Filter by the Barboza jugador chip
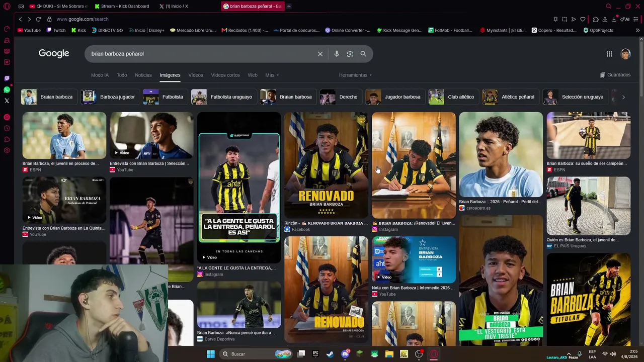Screen dimensions: 644x362 (x=110, y=97)
